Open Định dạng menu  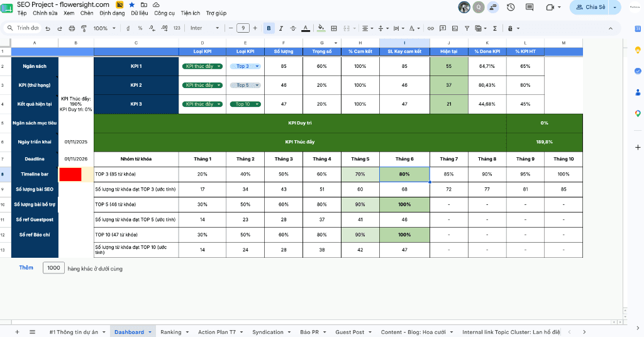tap(112, 13)
